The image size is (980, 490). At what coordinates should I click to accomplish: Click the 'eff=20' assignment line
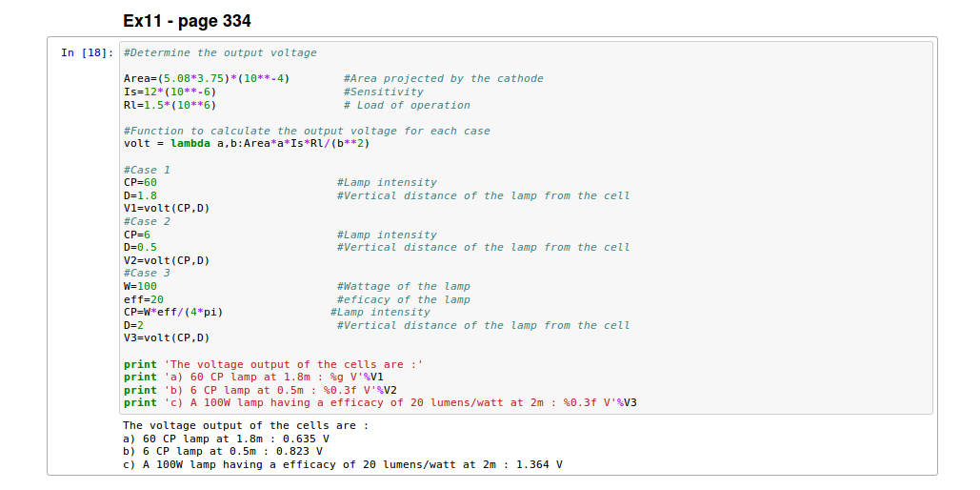pos(144,299)
